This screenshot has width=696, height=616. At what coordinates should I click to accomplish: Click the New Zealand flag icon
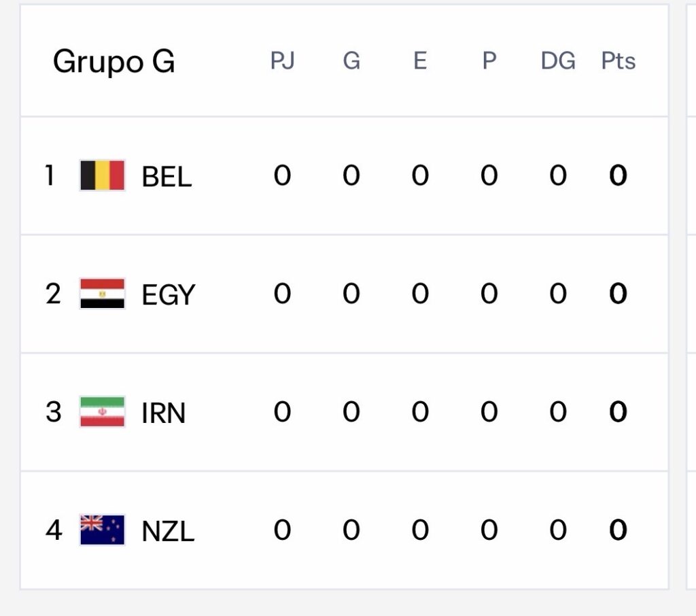pyautogui.click(x=102, y=530)
